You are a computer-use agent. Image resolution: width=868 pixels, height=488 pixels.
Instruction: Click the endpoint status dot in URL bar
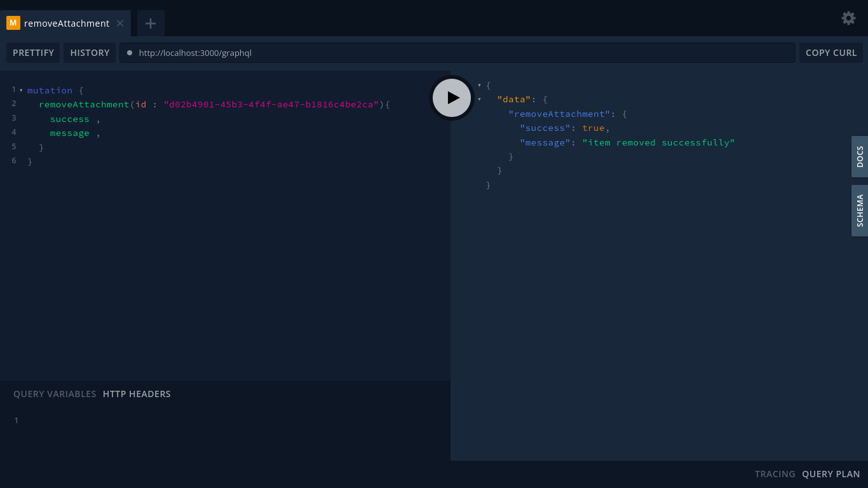point(129,53)
